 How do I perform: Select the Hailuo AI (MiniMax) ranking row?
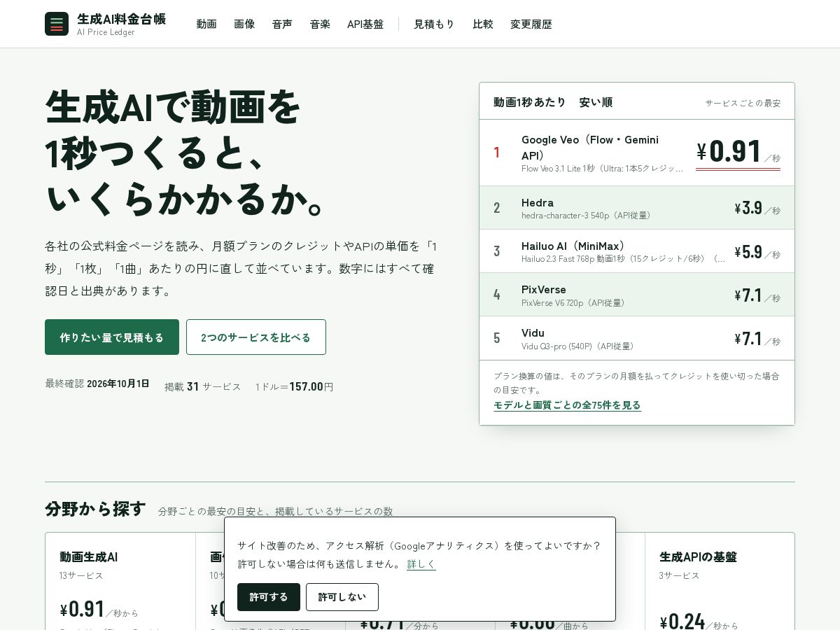coord(637,251)
